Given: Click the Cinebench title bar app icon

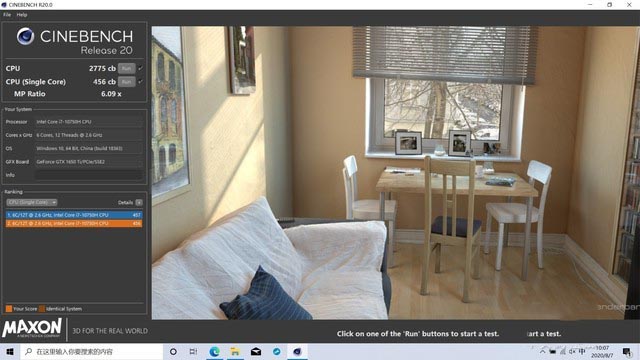Looking at the screenshot, I should [x=4, y=4].
